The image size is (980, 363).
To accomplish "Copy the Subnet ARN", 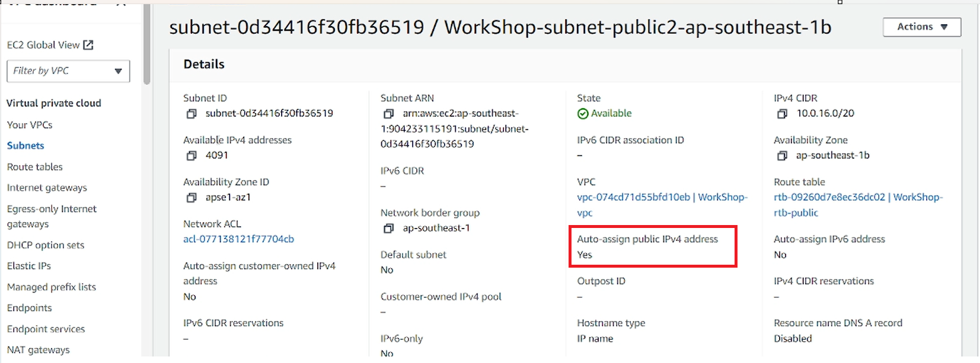I will click(x=388, y=114).
